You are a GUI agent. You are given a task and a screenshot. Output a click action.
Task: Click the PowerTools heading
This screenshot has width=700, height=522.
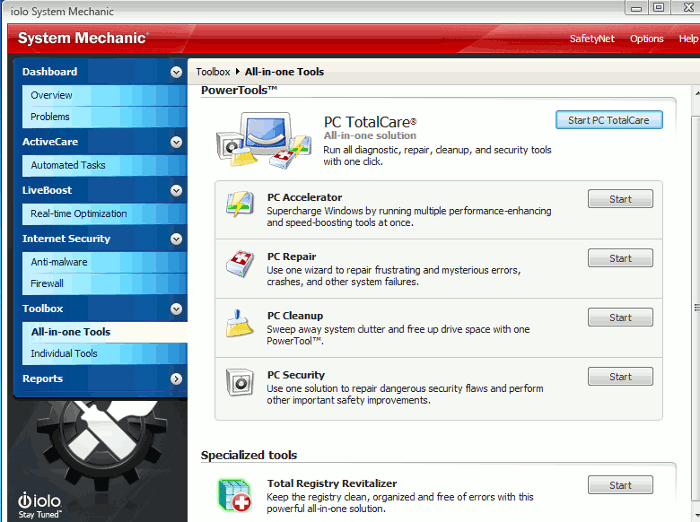[239, 90]
